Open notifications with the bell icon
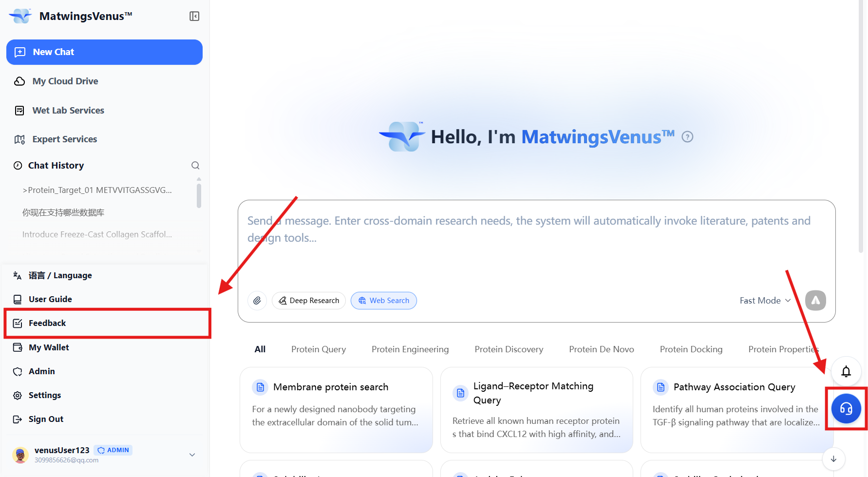The width and height of the screenshot is (868, 477). (846, 372)
